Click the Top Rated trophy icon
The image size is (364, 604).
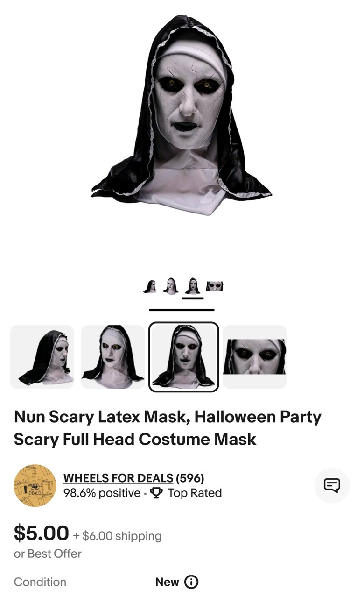tap(156, 493)
